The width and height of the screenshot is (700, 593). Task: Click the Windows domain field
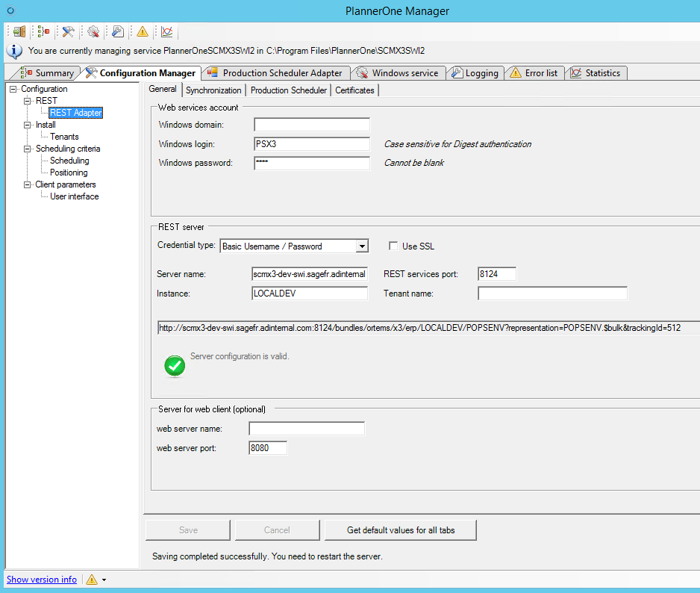point(312,125)
